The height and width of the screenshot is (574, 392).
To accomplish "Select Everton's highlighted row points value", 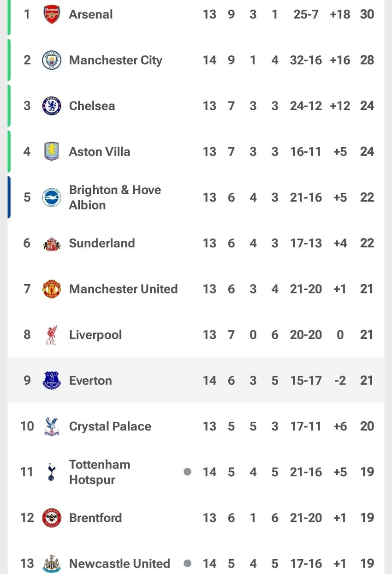I will tap(367, 381).
